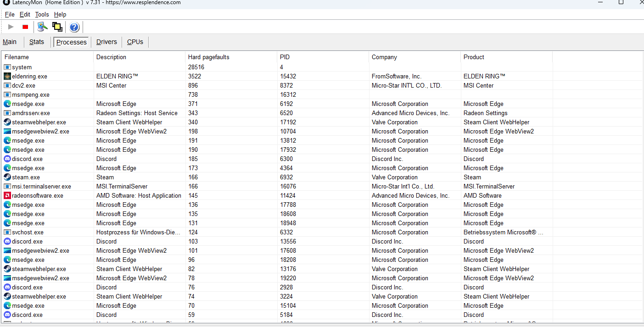The image size is (644, 327).
Task: Open the Help menu
Action: click(x=60, y=15)
